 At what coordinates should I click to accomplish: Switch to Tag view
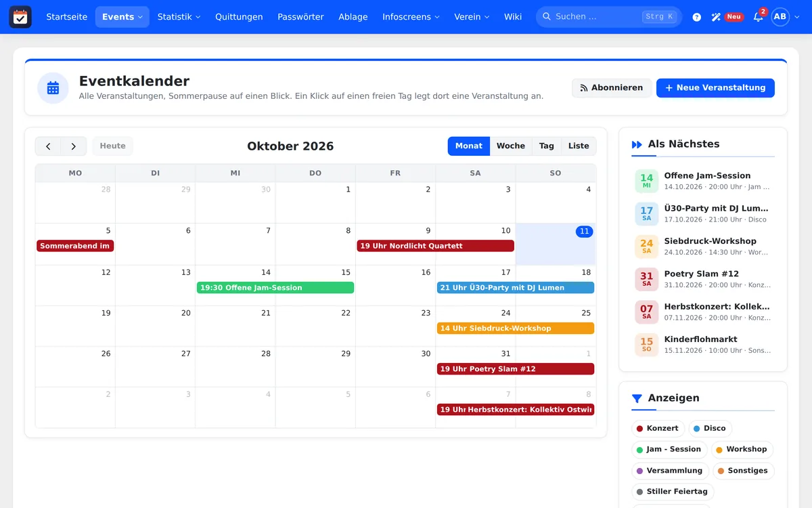click(x=547, y=146)
